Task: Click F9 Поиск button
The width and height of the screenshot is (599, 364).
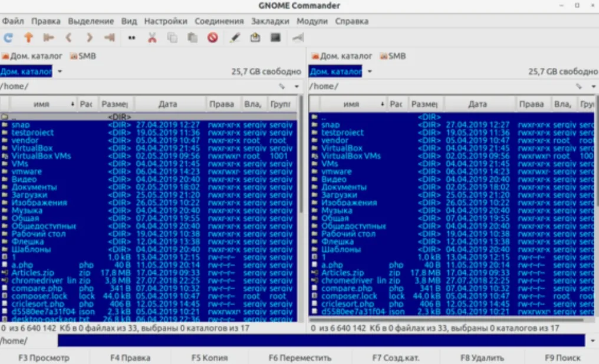Action: 562,358
